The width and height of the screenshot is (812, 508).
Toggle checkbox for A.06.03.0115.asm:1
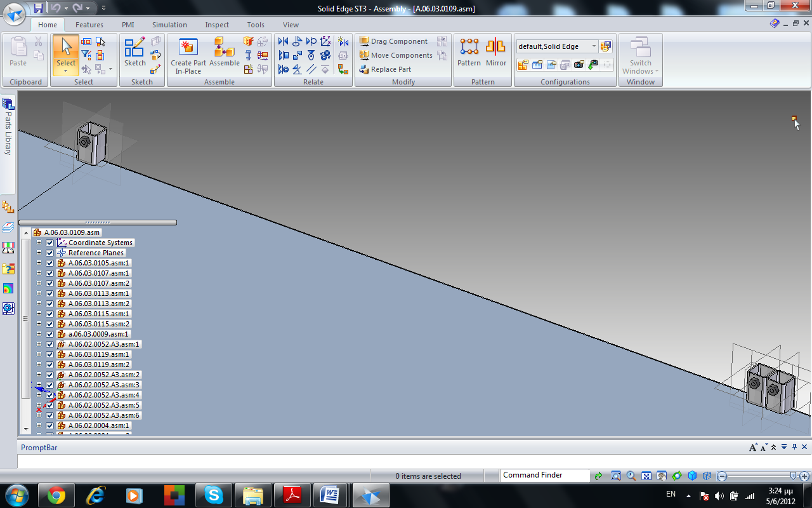click(50, 314)
